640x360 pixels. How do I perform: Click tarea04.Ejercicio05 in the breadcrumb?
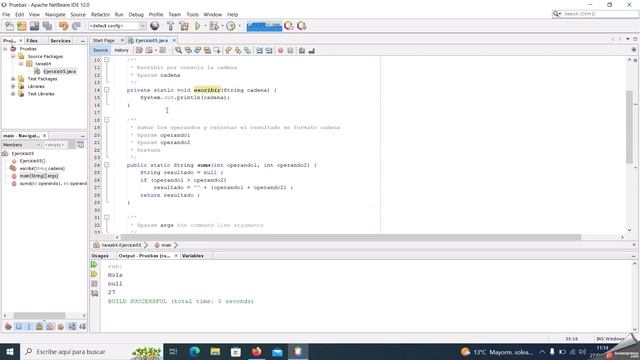point(121,245)
